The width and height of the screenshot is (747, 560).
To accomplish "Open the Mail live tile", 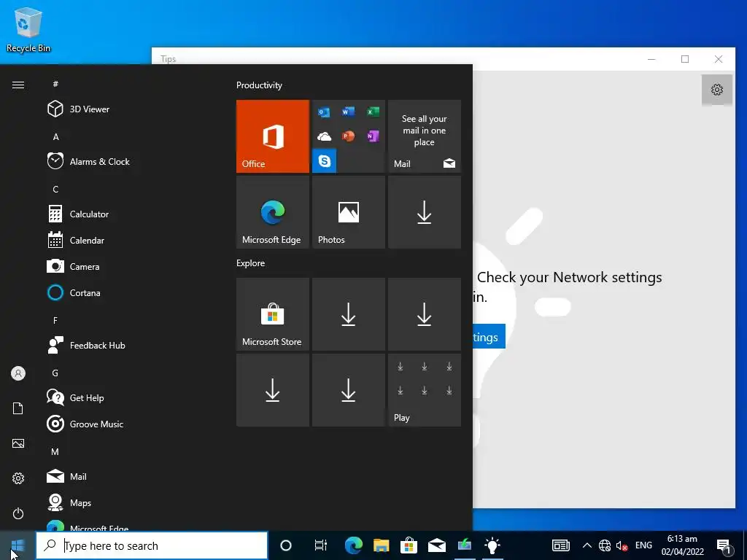I will pos(425,136).
